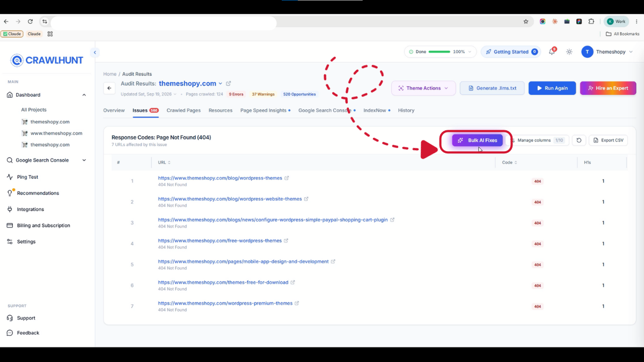Image resolution: width=644 pixels, height=362 pixels.
Task: Open Manage columns control
Action: click(x=538, y=141)
